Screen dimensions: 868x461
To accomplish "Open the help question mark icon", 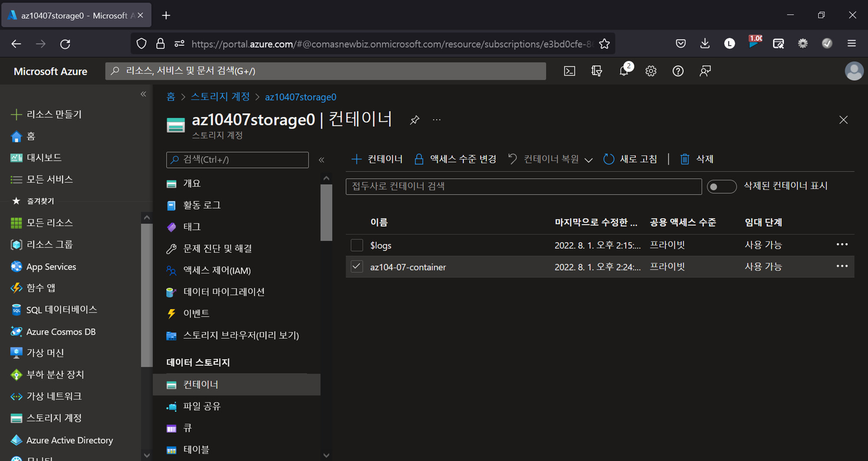I will click(678, 71).
